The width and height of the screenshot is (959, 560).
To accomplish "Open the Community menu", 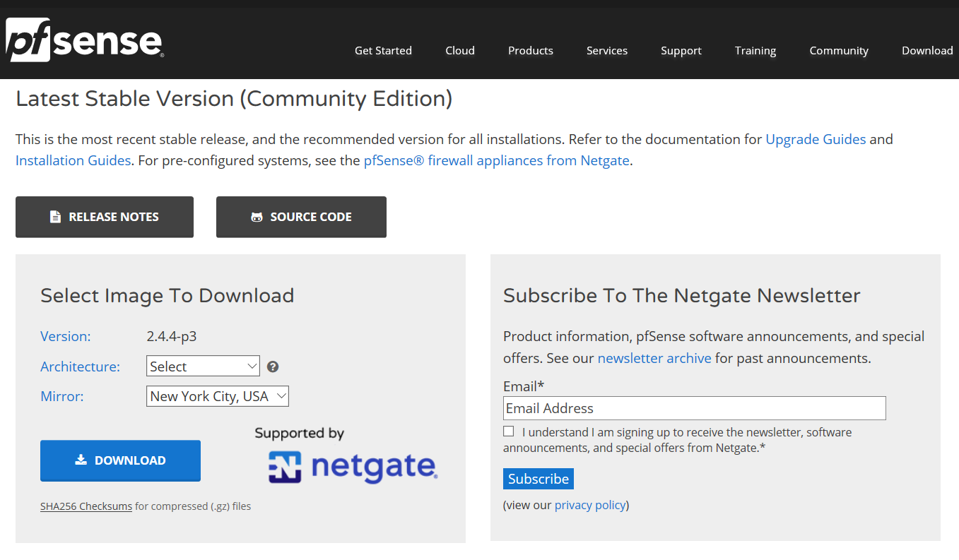I will point(839,51).
